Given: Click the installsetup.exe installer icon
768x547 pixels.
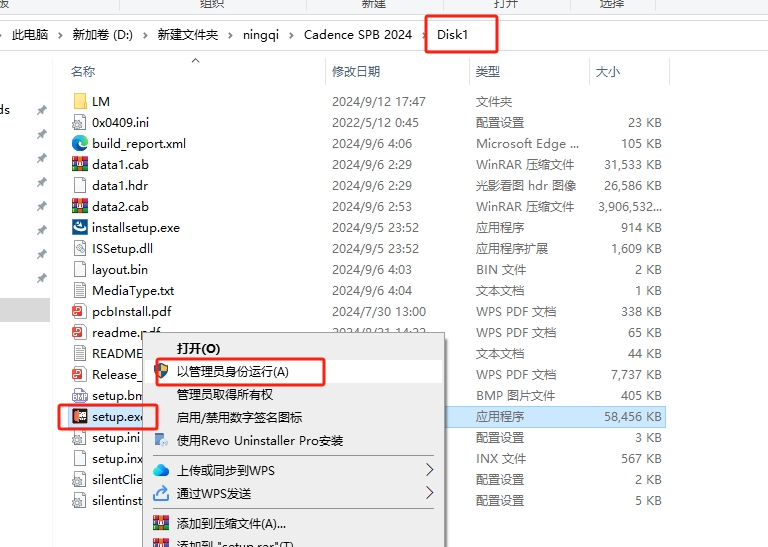Looking at the screenshot, I should point(80,227).
